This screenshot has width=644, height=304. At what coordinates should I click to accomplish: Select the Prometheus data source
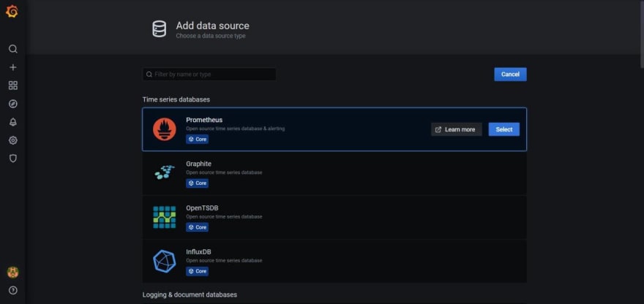coord(504,129)
